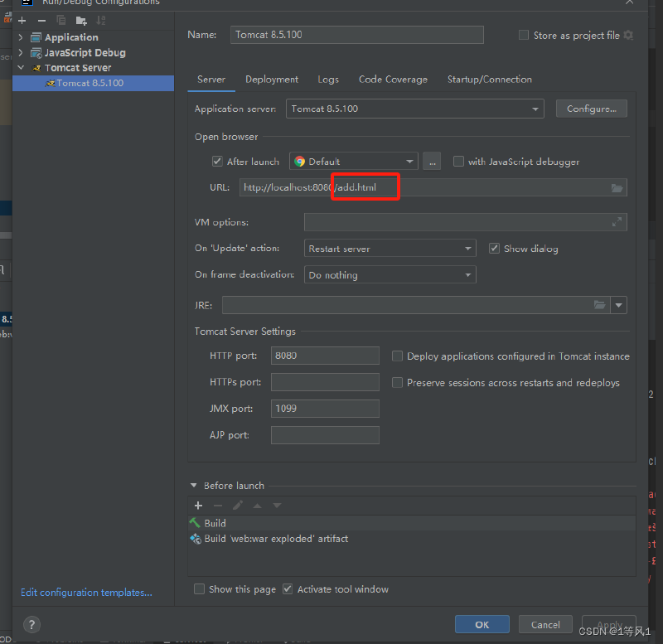
Task: Toggle Store as project file checkbox
Action: (524, 35)
